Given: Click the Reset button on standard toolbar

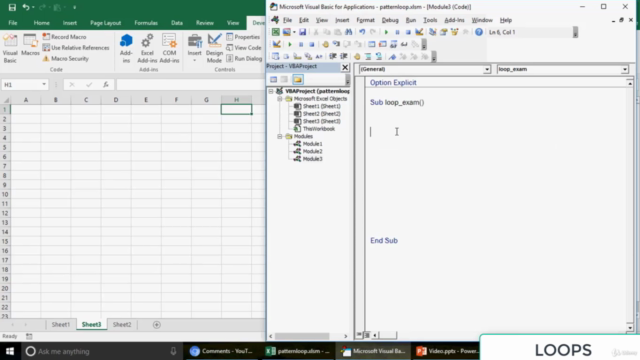Looking at the screenshot, I should 408,32.
